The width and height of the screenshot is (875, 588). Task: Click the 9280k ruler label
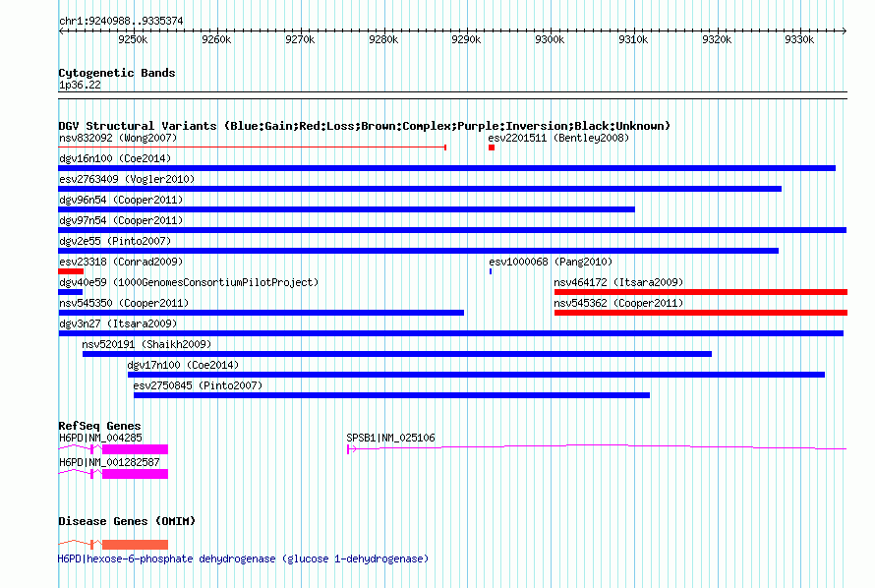point(383,39)
